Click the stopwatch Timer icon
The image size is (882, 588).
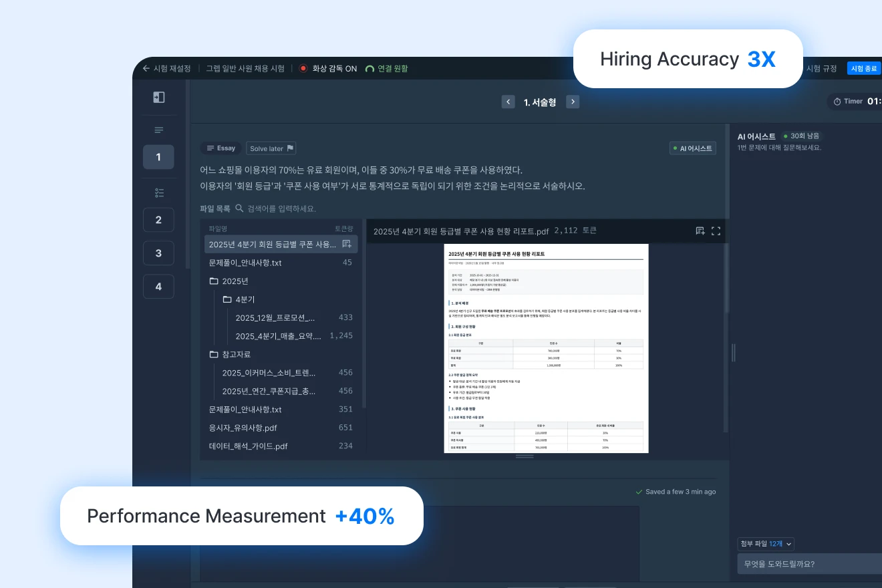pyautogui.click(x=837, y=102)
